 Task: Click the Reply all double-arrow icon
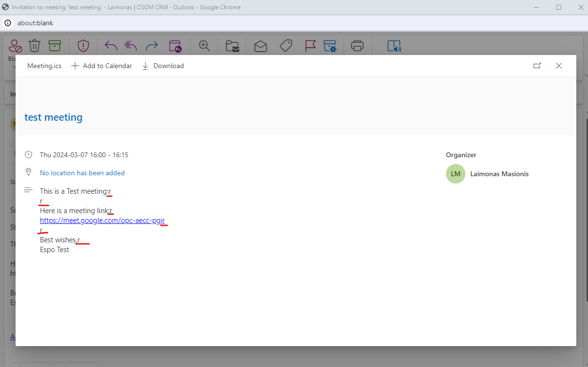(131, 46)
